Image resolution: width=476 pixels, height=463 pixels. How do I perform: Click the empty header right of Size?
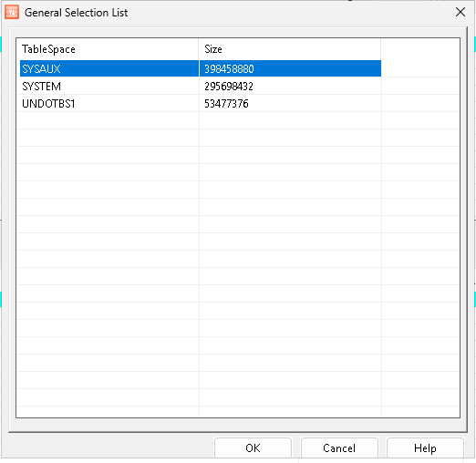point(420,49)
